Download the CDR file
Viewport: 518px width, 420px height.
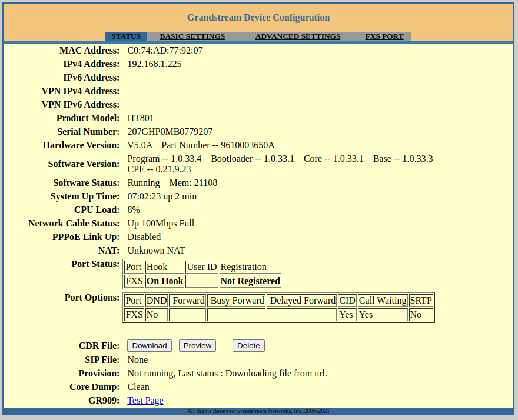point(149,345)
